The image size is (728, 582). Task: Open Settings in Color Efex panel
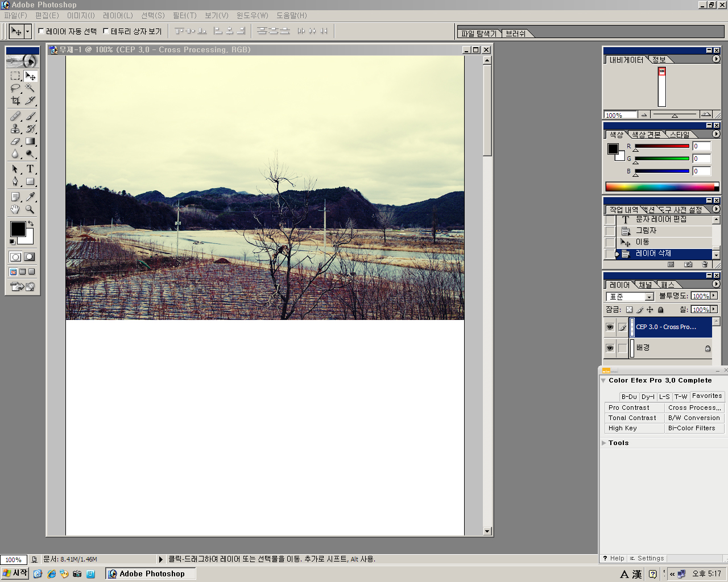pyautogui.click(x=647, y=558)
